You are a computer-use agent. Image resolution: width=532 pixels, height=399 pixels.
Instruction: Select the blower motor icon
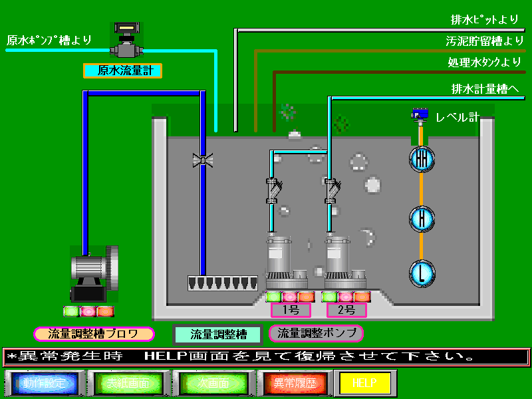(x=94, y=273)
